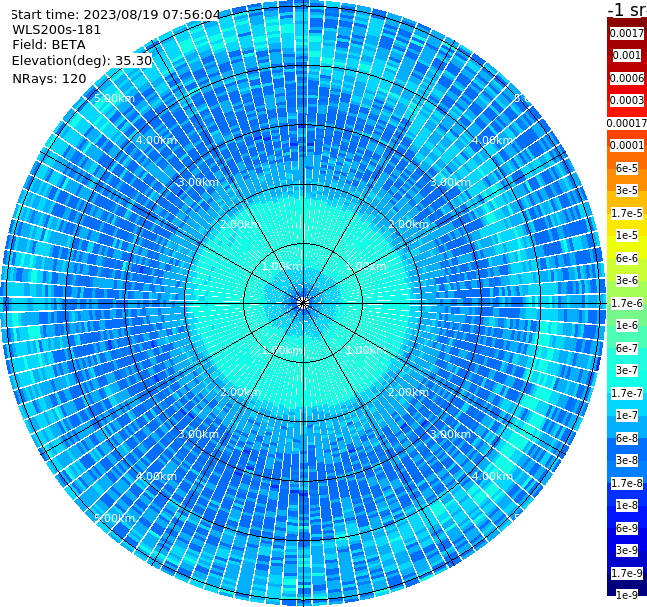The width and height of the screenshot is (647, 607).
Task: Click the '-1 sr' units title above the colorbar
Action: pos(627,9)
